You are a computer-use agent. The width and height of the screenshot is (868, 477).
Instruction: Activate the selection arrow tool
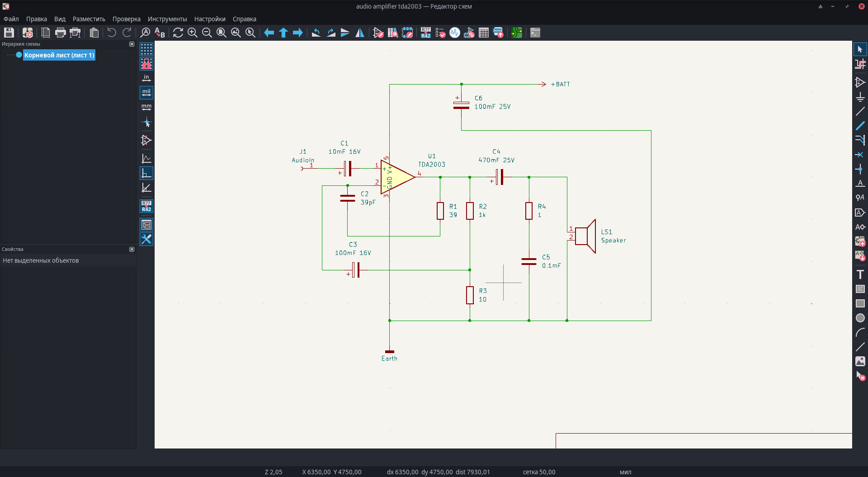(x=860, y=49)
